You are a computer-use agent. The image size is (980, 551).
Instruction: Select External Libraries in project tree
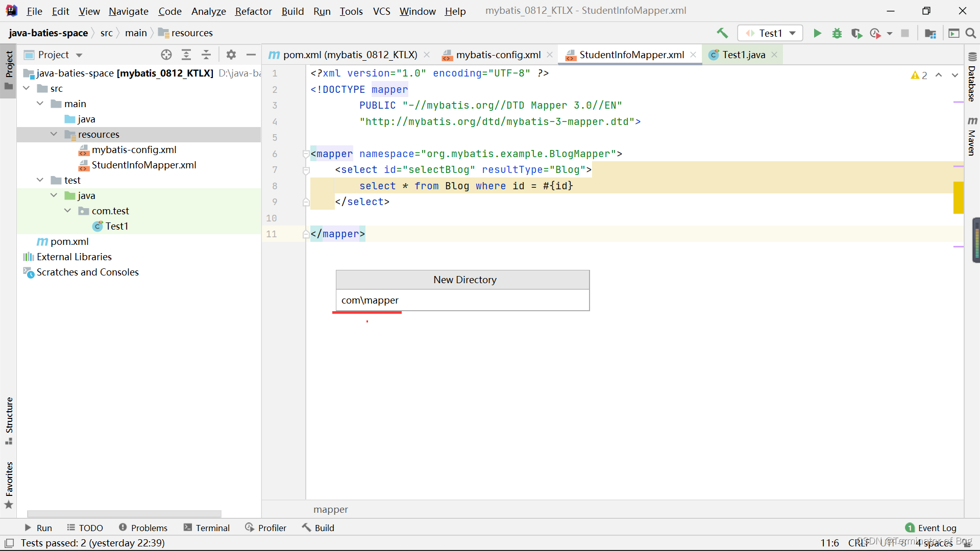(74, 257)
